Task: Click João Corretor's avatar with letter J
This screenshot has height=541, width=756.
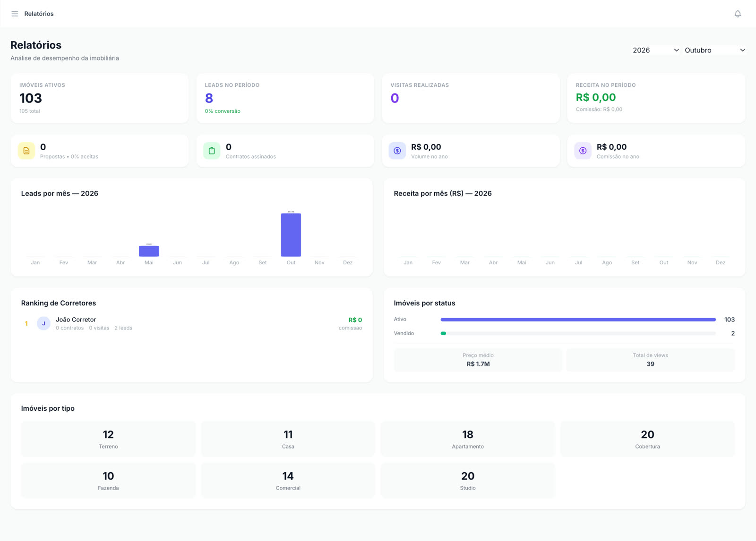Action: click(43, 323)
